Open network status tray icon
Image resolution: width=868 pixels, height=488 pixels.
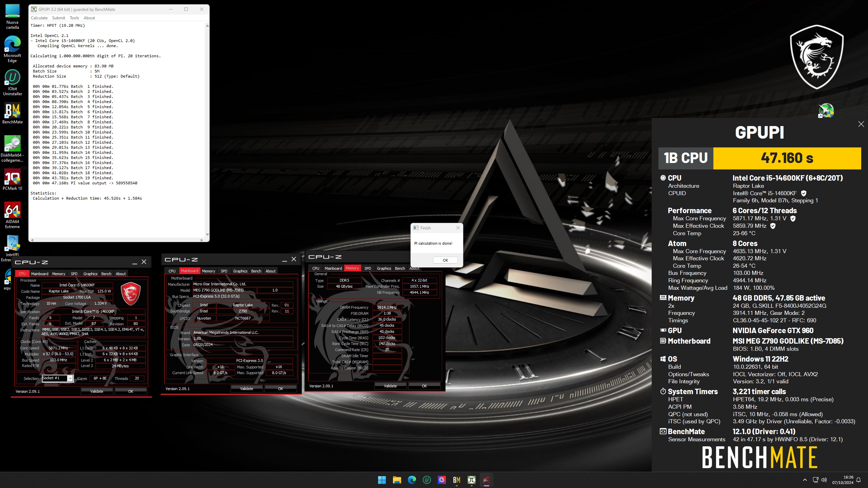815,480
